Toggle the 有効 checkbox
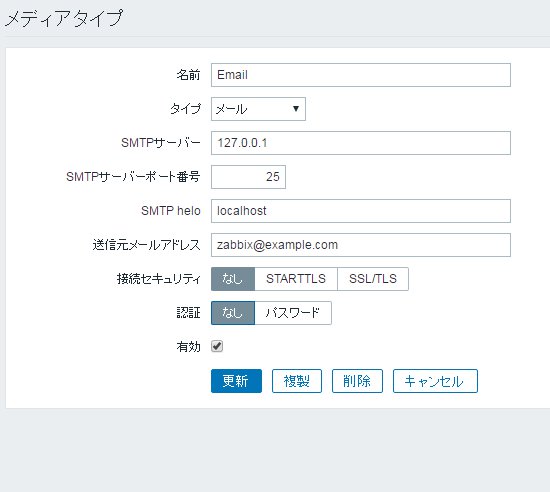The width and height of the screenshot is (550, 492). (x=217, y=346)
